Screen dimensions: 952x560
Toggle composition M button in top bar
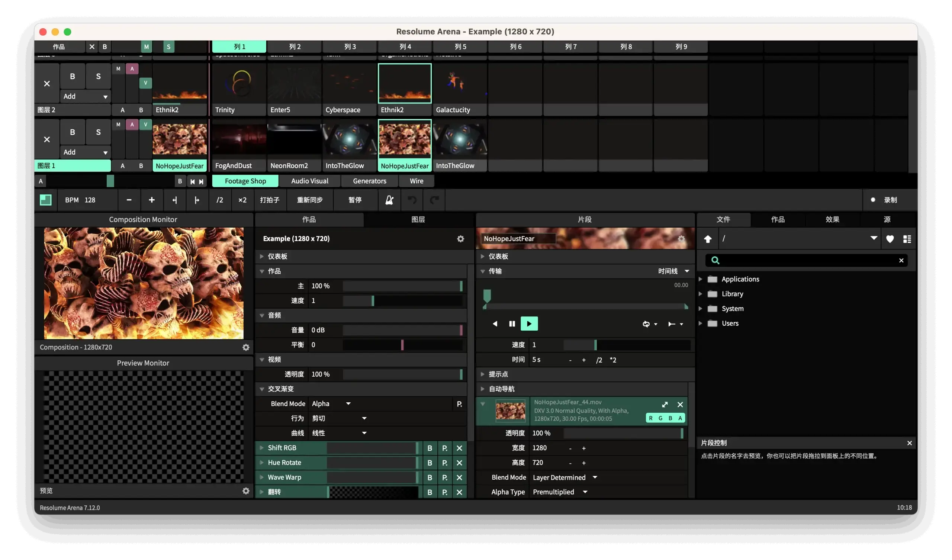(146, 47)
